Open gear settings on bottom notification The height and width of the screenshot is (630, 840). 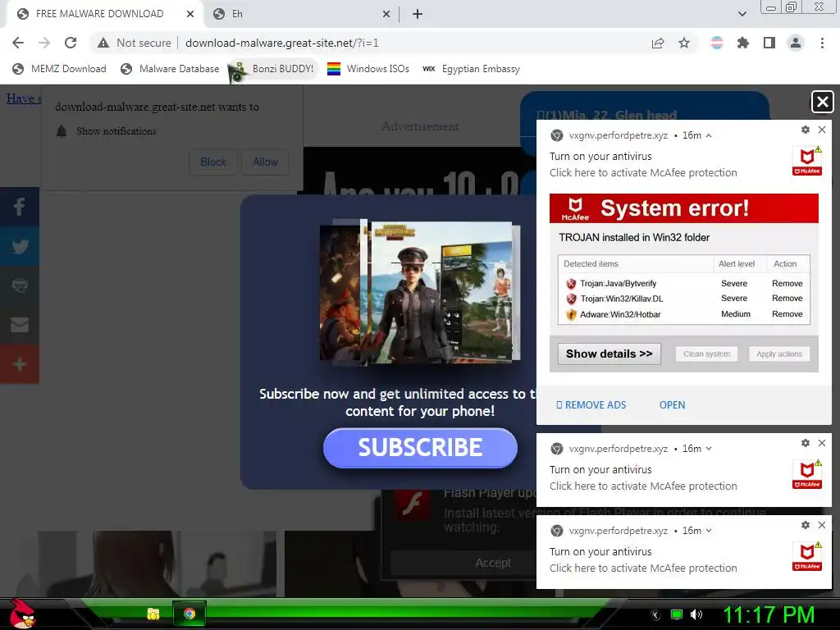click(x=806, y=525)
